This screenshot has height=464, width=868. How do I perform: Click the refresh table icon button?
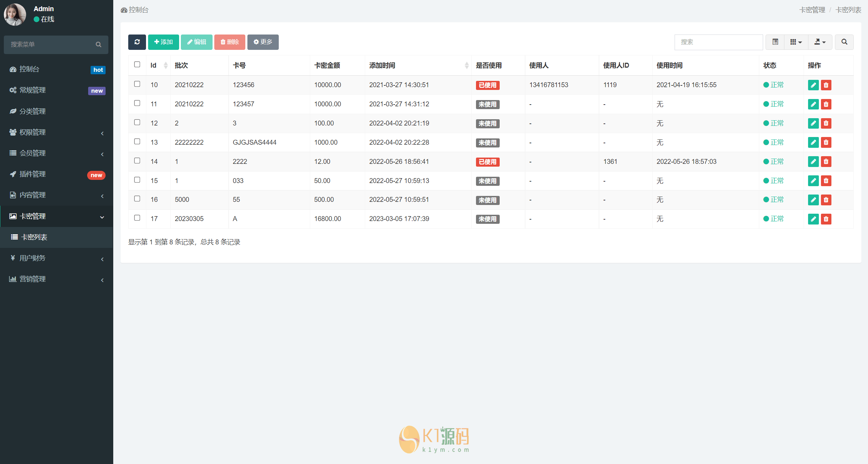[137, 42]
